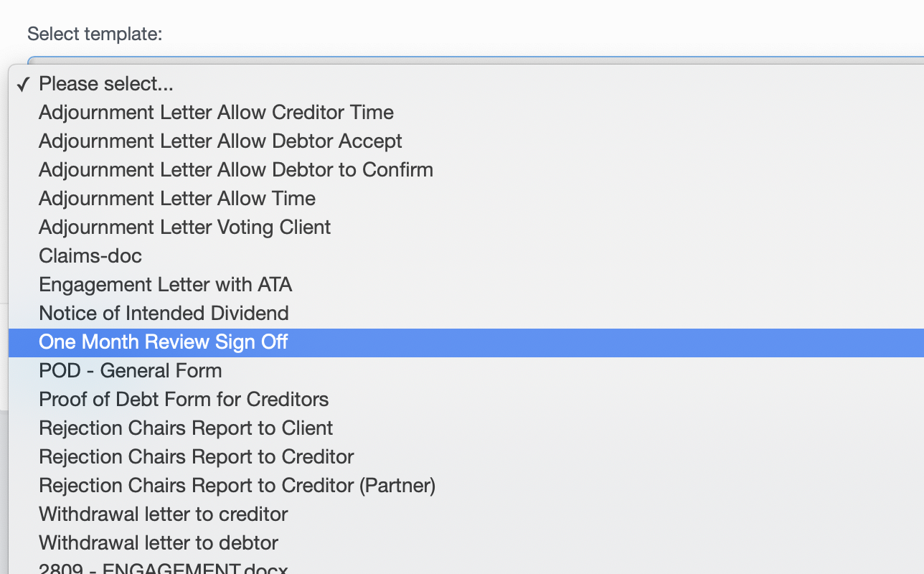Image resolution: width=924 pixels, height=574 pixels.
Task: Pick Adjournment Letter Allow Debtor to Confirm
Action: click(236, 170)
